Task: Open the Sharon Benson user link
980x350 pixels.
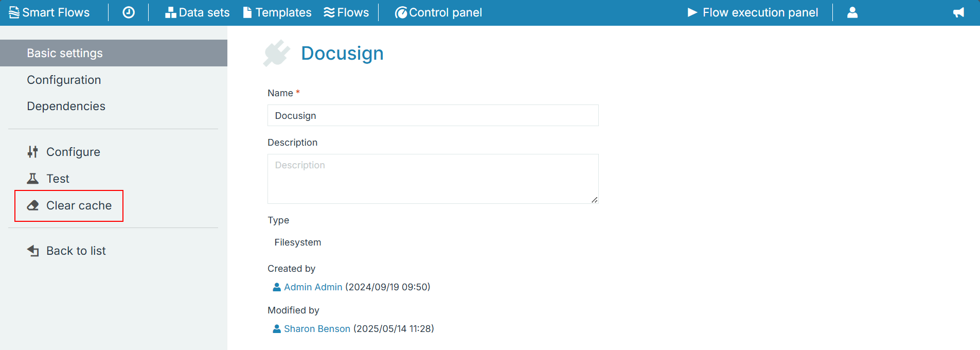Action: point(317,329)
